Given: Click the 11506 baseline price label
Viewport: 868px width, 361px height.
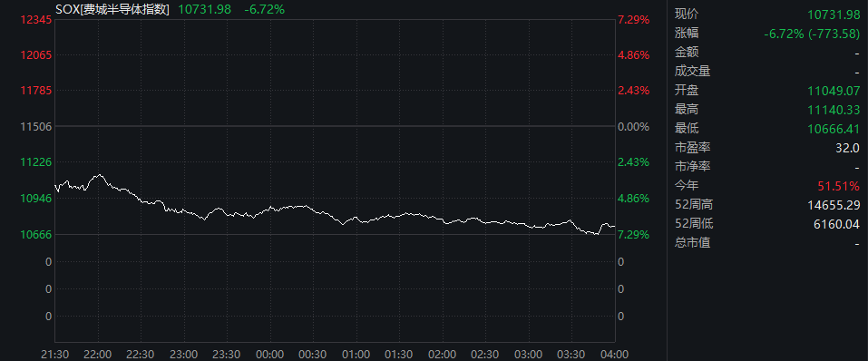Looking at the screenshot, I should tap(35, 127).
